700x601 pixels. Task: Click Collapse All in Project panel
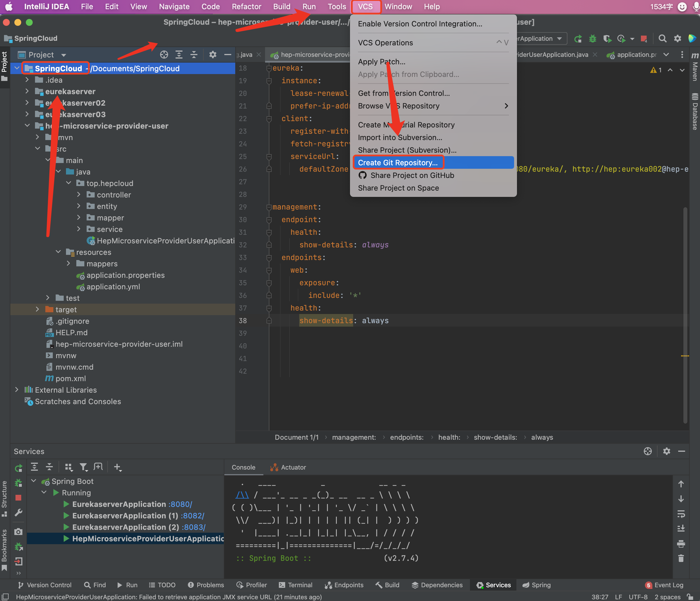(x=194, y=55)
